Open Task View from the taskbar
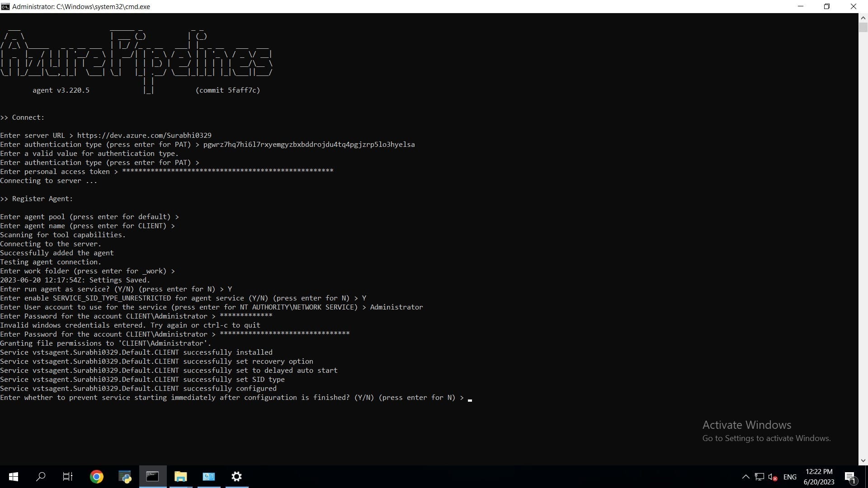 pos(68,477)
